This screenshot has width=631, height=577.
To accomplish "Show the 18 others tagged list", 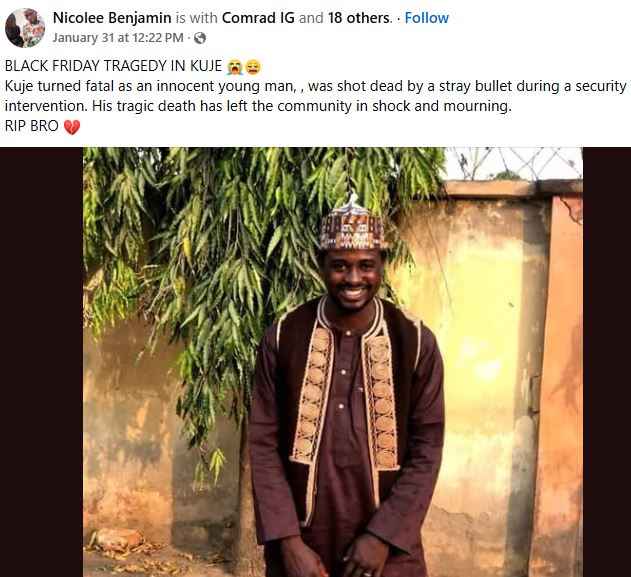I will click(x=359, y=18).
